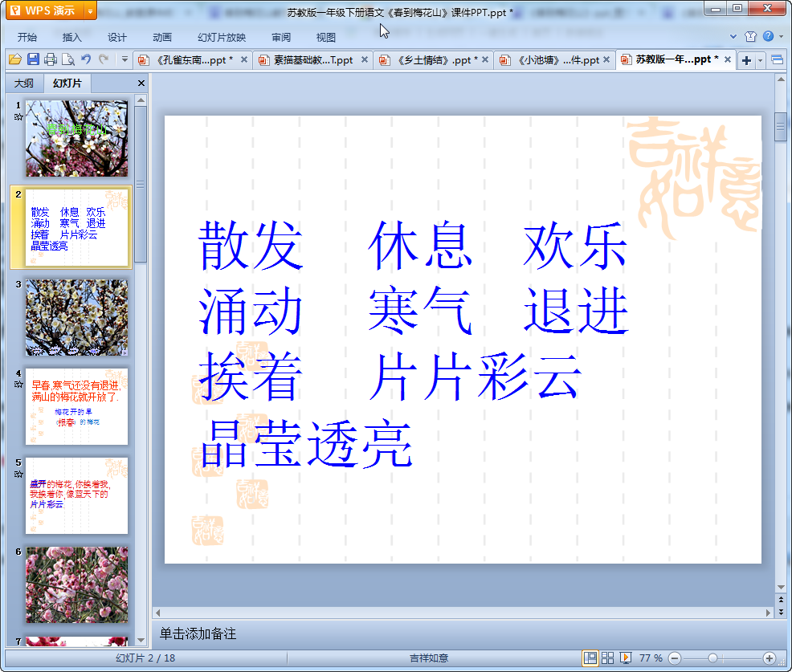Select slide 2 thumbnail with vocabulary words

point(77,228)
